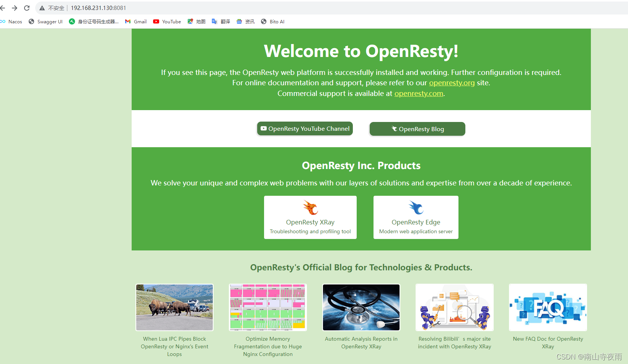Open the Nacos bookmark
This screenshot has height=364, width=628.
11,22
